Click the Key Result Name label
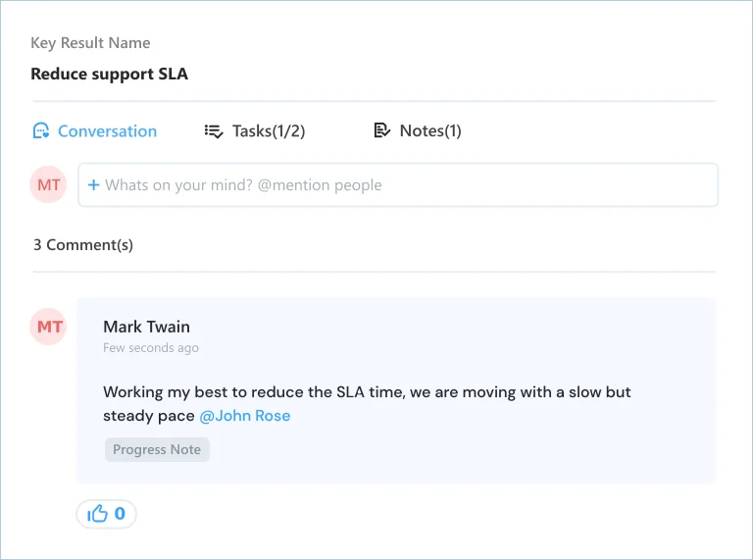This screenshot has width=753, height=560. click(90, 43)
